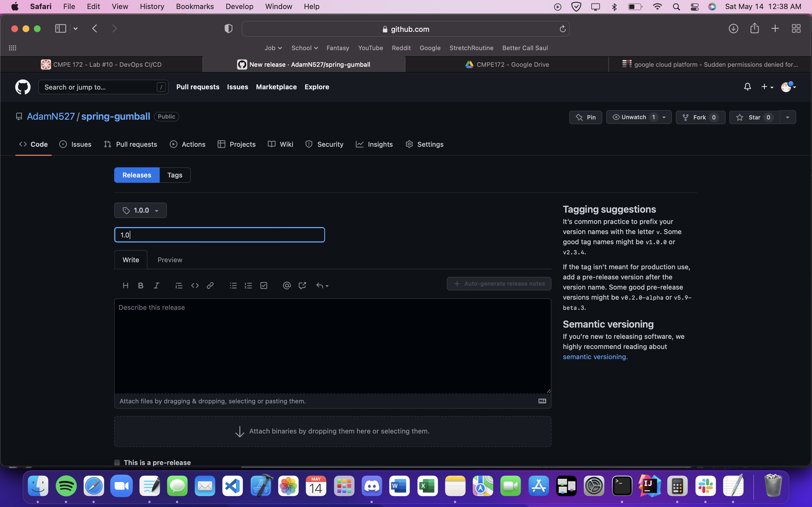Click the Bold formatting icon

[141, 285]
